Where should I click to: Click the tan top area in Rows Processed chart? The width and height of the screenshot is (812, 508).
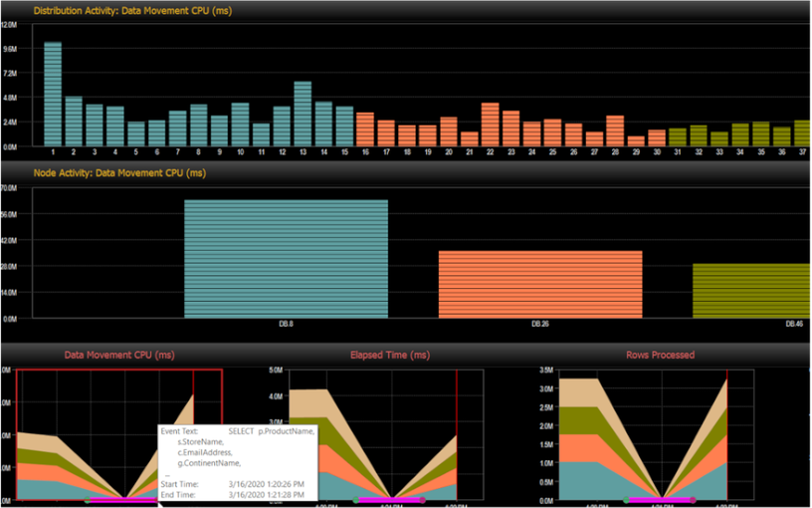tap(580, 392)
